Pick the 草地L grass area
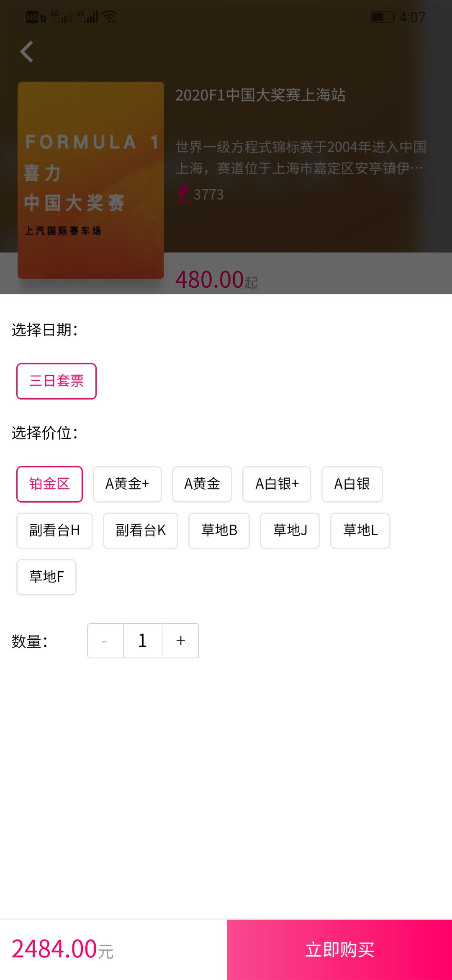 click(360, 531)
